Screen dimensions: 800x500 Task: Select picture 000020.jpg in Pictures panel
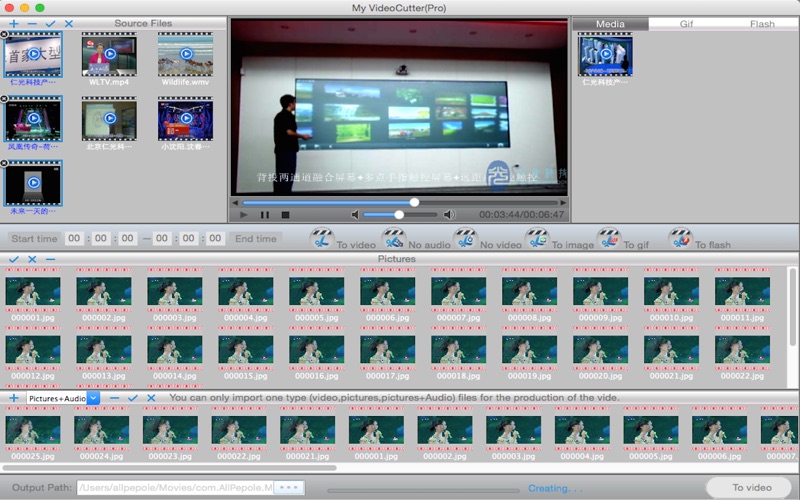click(x=601, y=350)
